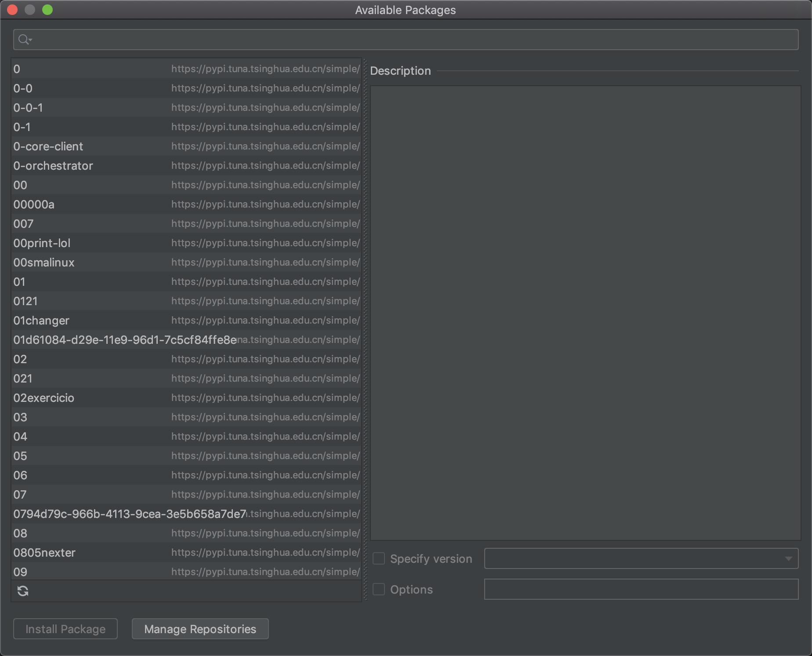Viewport: 812px width, 656px height.
Task: Select package 0805nexter
Action: coord(186,552)
